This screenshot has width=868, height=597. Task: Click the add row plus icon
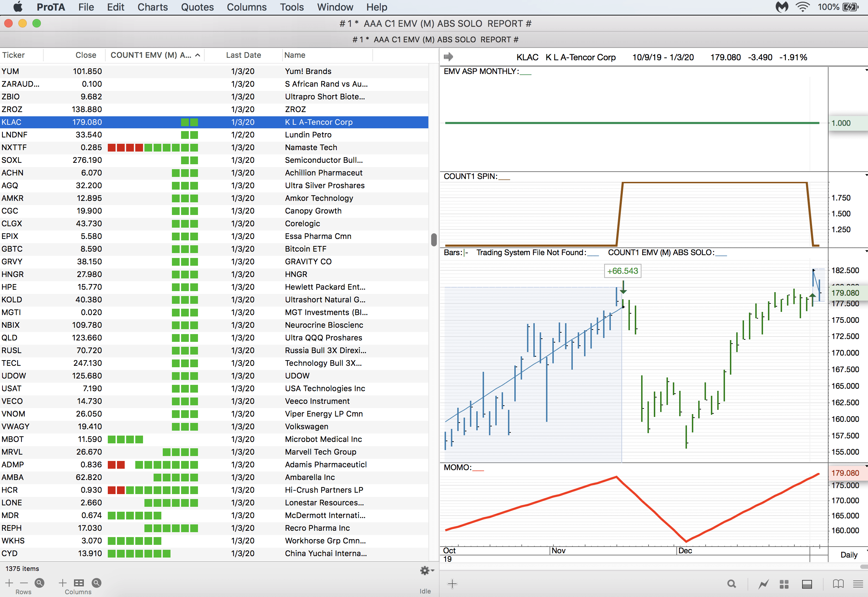[x=10, y=583]
